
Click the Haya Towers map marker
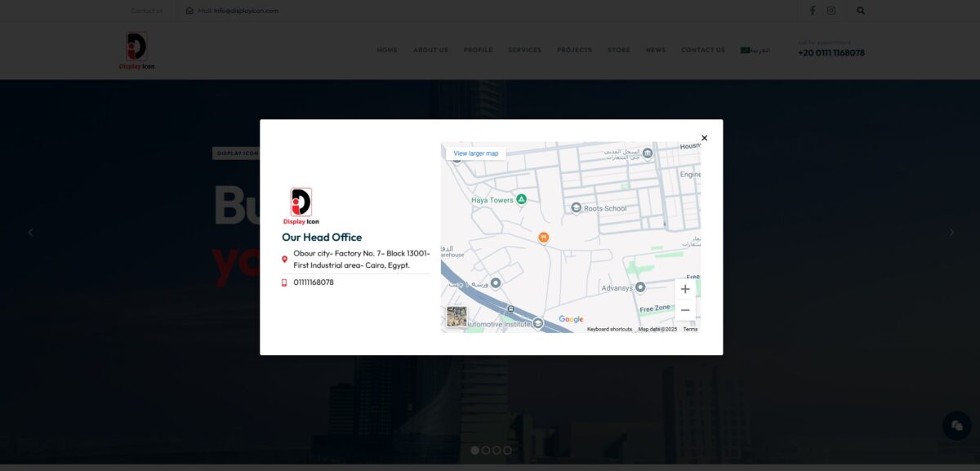pyautogui.click(x=521, y=199)
